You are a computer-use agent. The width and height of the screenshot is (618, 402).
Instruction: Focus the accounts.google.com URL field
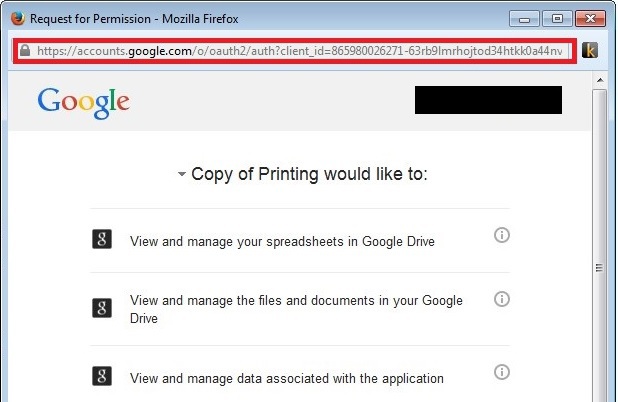pyautogui.click(x=300, y=50)
